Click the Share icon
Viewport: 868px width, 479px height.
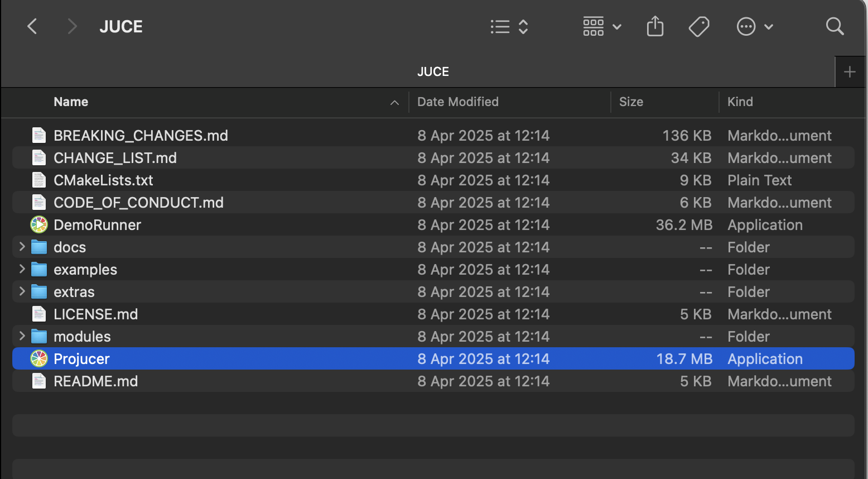coord(655,26)
